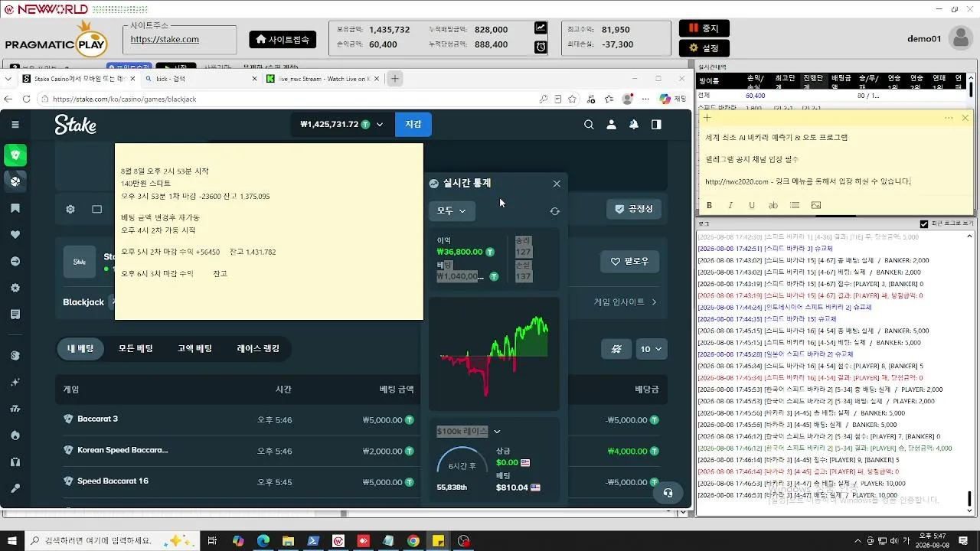Screen dimensions: 980x551
Task: Click the 설정 settings button
Action: (704, 48)
